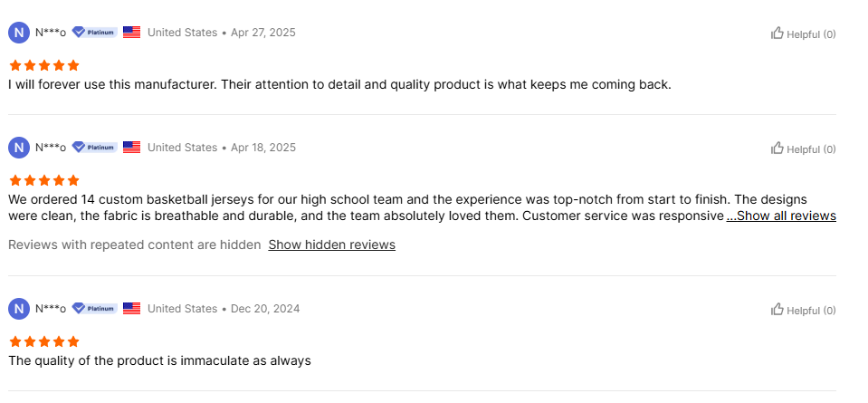
Task: Open reviewer avatar on the Apr 27, 2025 review
Action: point(19,33)
